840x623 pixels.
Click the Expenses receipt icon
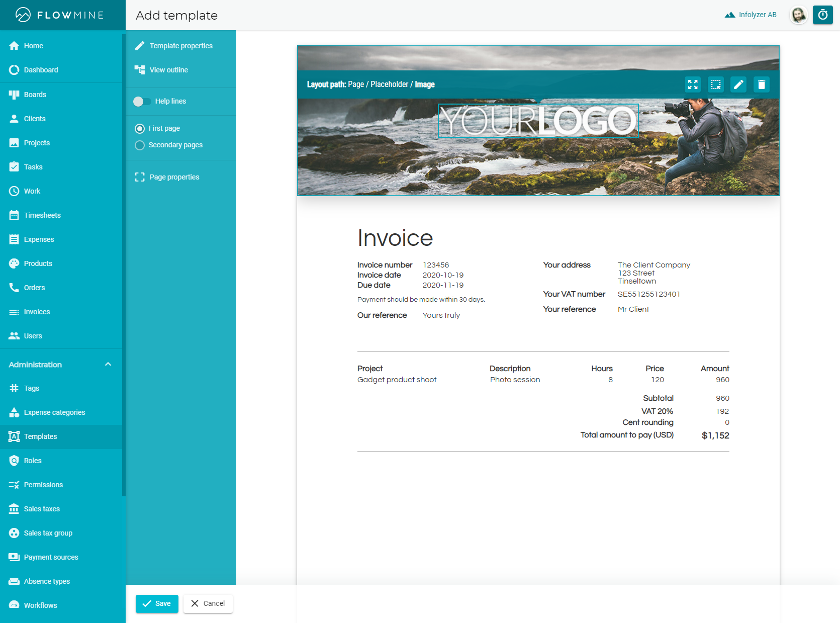point(14,239)
